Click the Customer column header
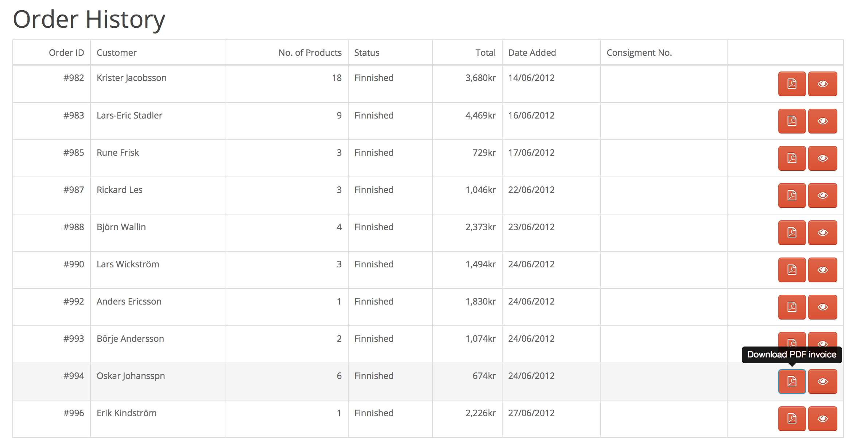 116,53
